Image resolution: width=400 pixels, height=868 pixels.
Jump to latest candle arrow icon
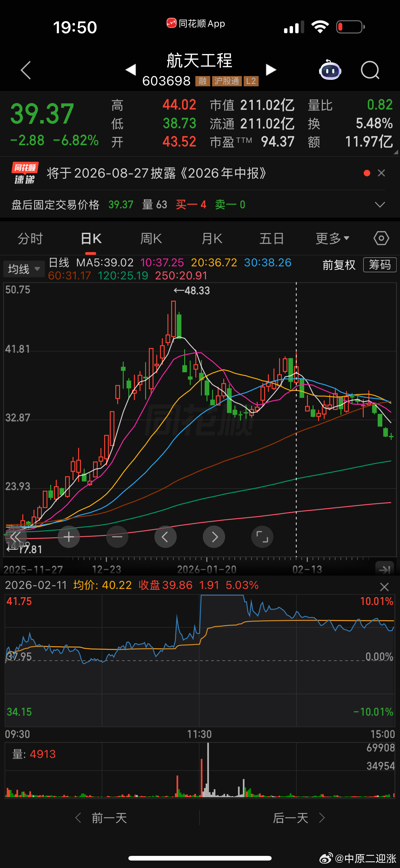tap(384, 569)
